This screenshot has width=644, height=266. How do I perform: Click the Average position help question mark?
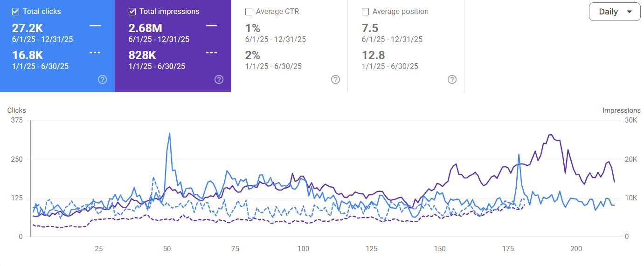(x=452, y=80)
